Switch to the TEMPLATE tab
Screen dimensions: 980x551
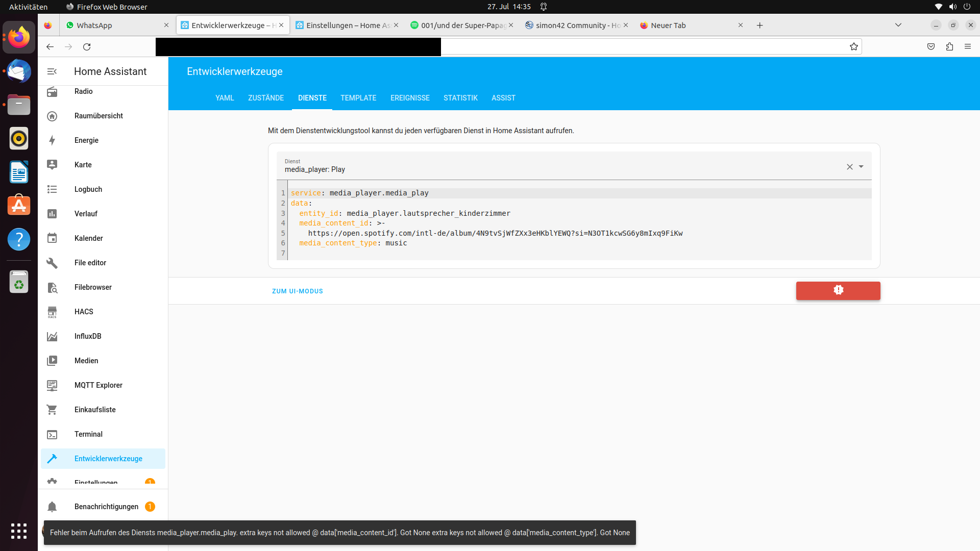tap(358, 98)
